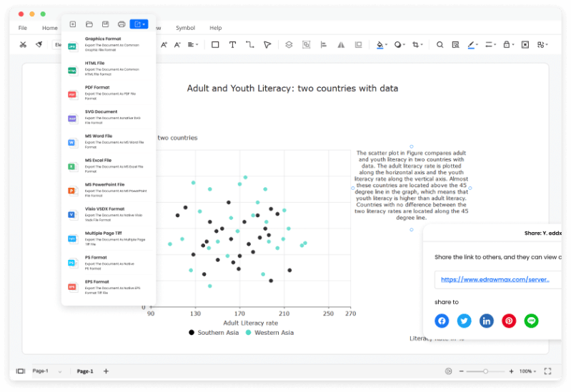The width and height of the screenshot is (571, 392).
Task: Select the Text tool
Action: (232, 45)
